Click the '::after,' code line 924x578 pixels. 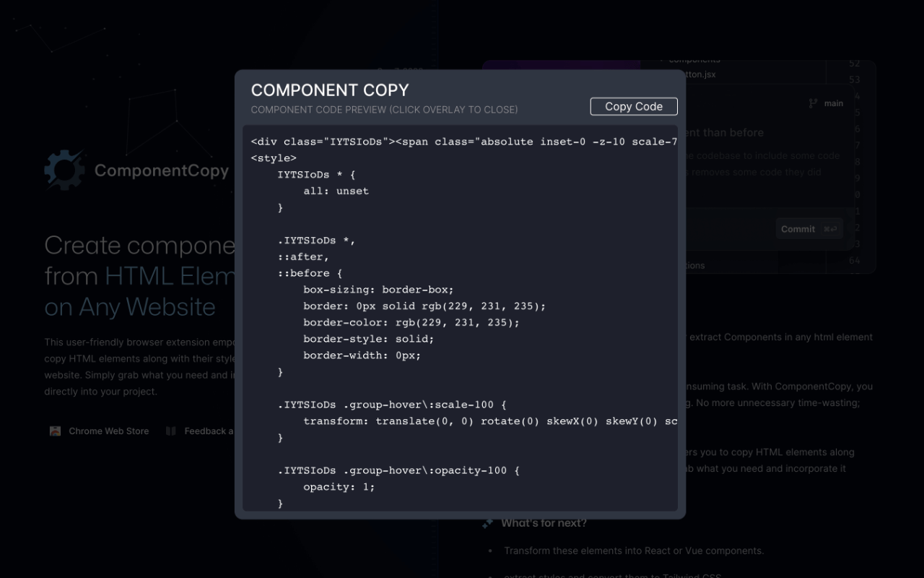pos(303,256)
